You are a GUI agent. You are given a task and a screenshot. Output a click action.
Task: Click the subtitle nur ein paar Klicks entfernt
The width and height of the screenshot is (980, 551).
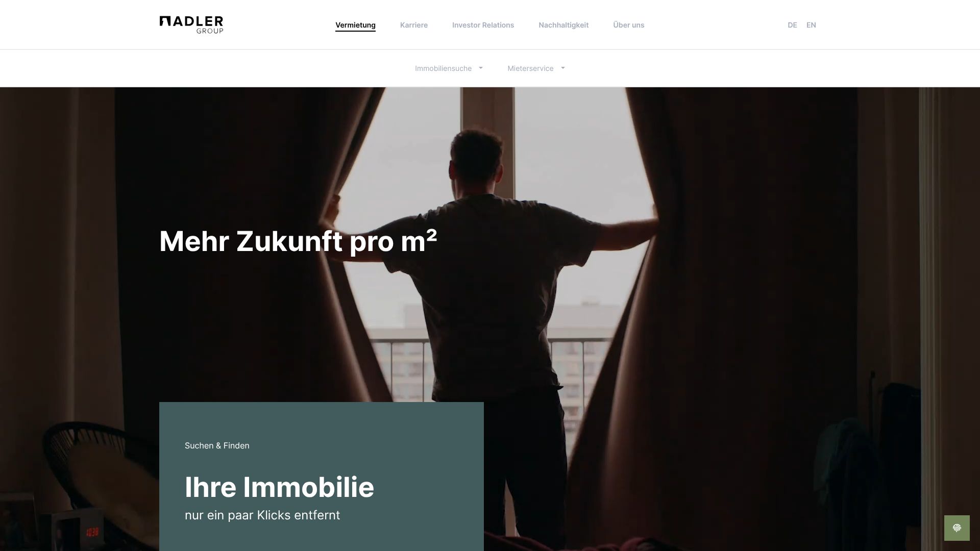[x=262, y=515]
